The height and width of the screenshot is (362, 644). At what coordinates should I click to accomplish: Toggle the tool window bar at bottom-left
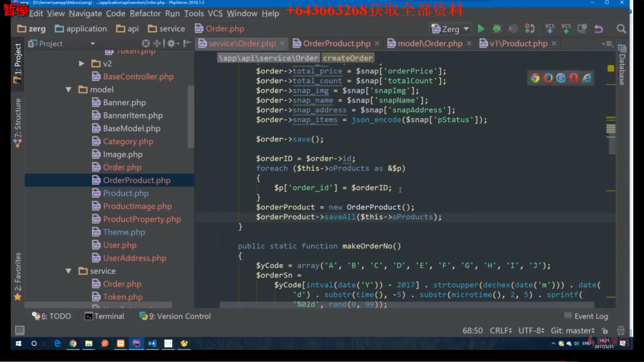tap(20, 330)
